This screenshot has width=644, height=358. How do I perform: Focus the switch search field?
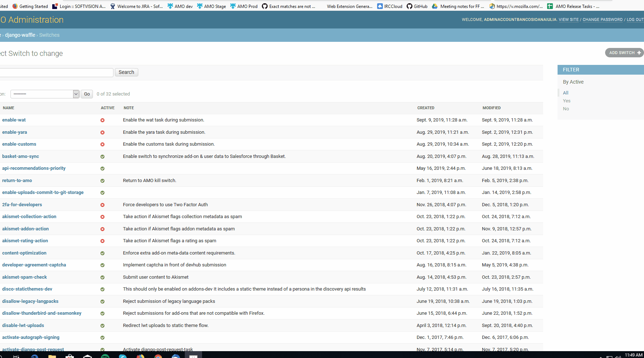click(x=56, y=72)
